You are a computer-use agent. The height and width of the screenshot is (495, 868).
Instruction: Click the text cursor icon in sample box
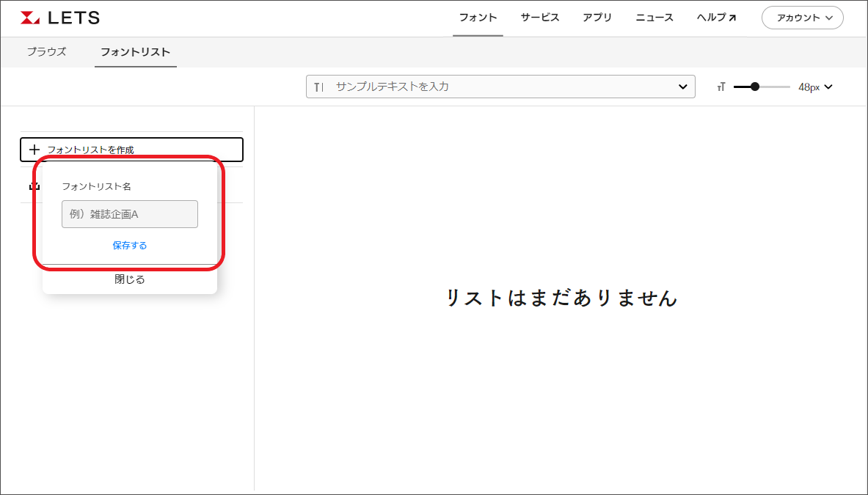318,87
